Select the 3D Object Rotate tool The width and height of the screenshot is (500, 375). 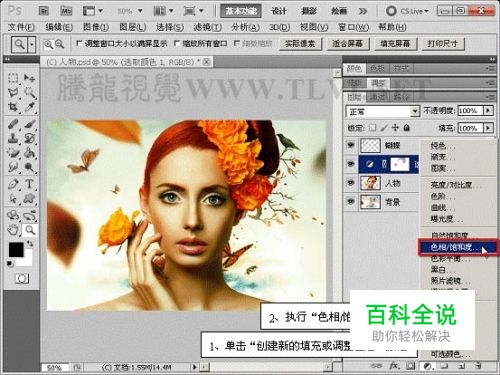(x=13, y=216)
